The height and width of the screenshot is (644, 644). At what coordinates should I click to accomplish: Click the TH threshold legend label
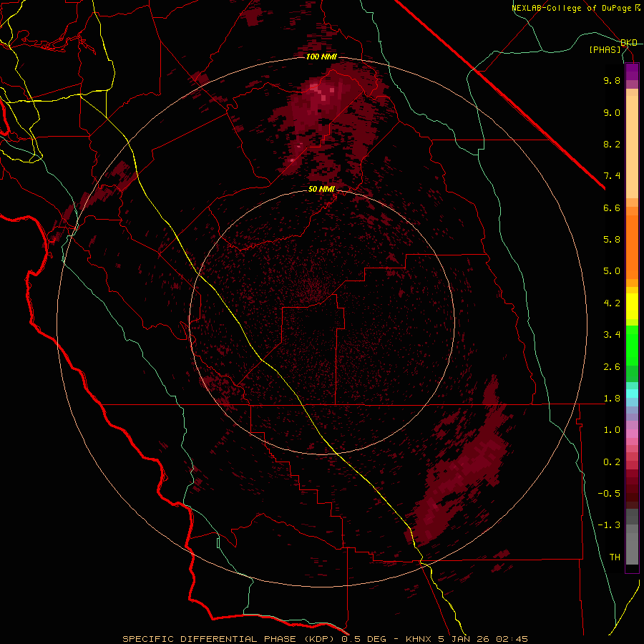pos(615,557)
